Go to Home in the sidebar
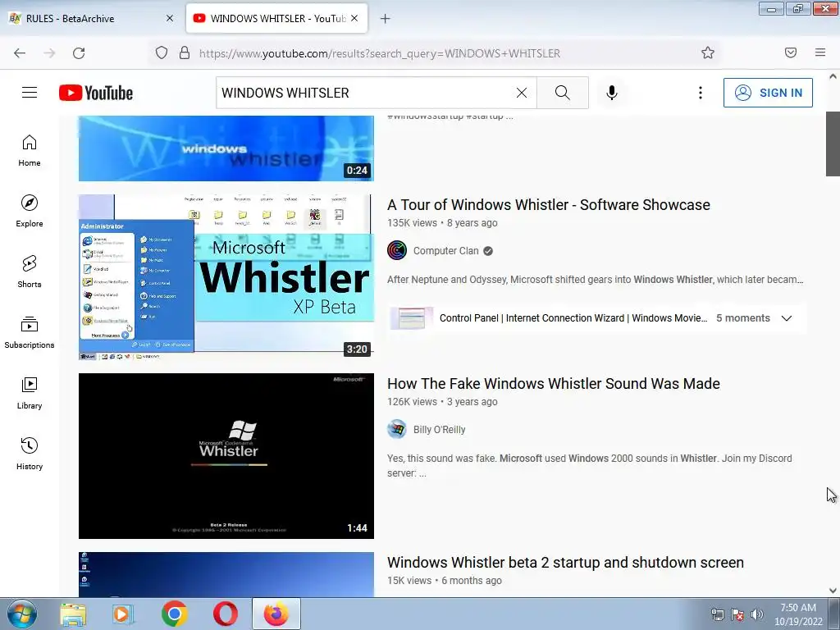840x630 pixels. coord(30,151)
